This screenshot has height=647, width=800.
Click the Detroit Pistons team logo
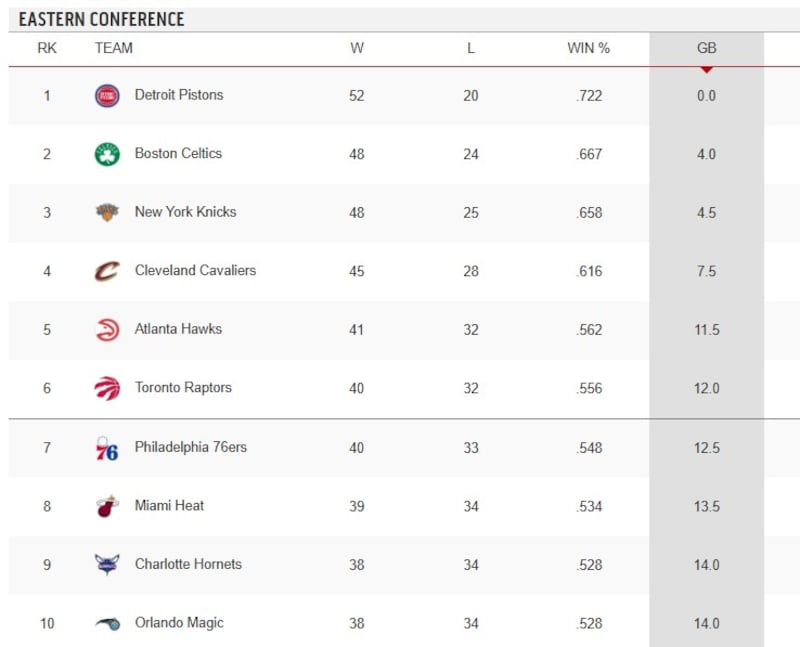point(106,96)
